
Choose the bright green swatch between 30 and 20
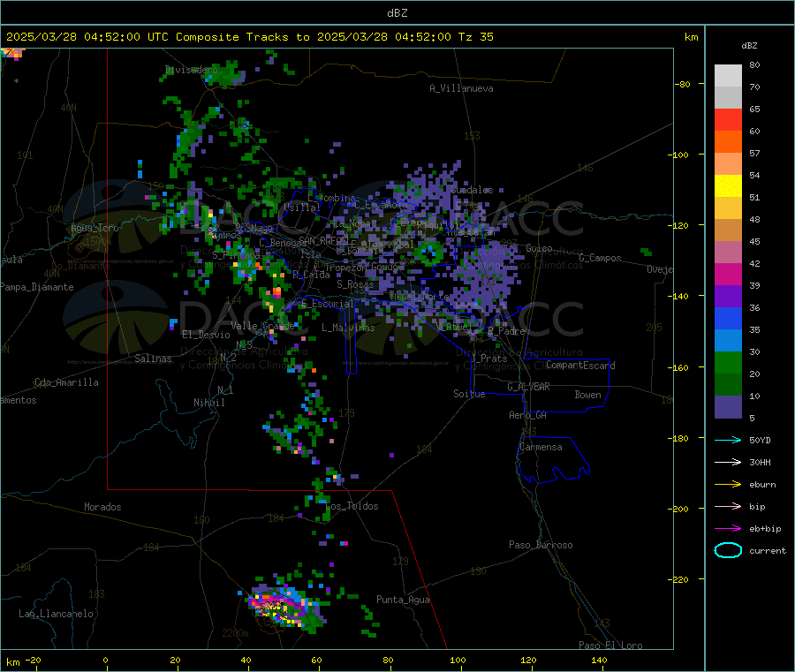click(x=728, y=362)
